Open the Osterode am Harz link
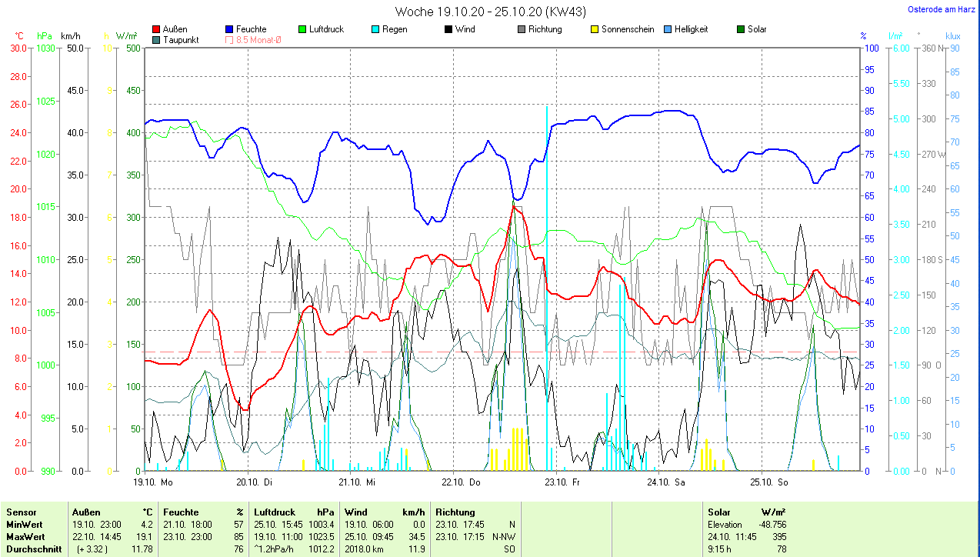 [x=940, y=9]
